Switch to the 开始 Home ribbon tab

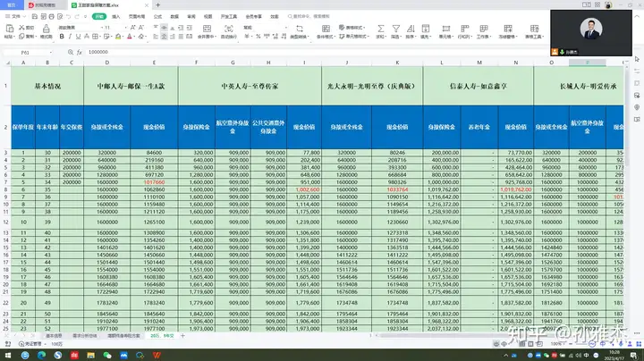click(99, 16)
